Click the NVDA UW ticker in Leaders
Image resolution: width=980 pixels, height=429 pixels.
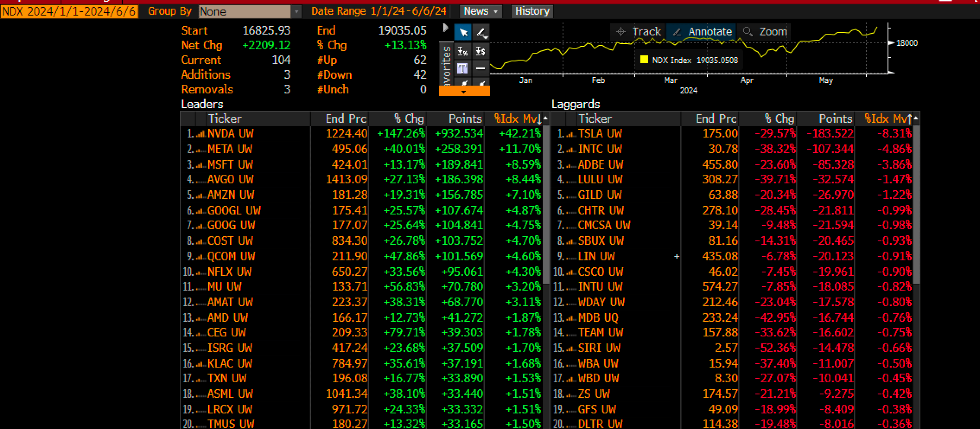[x=231, y=134]
